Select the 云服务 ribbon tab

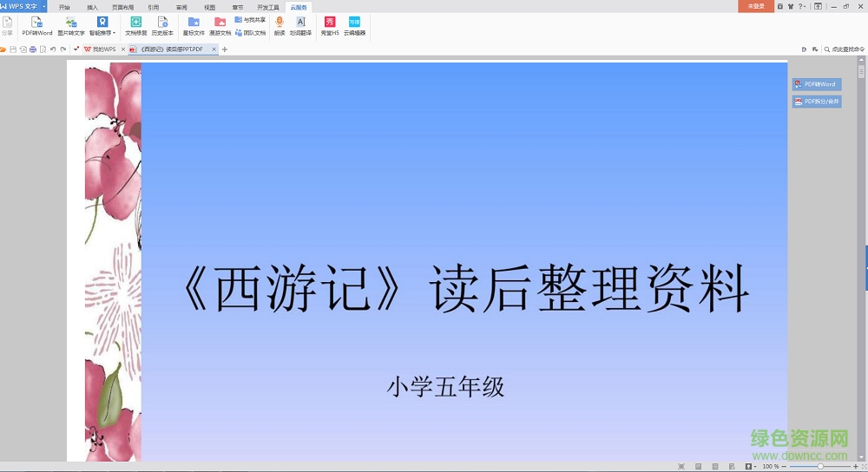[x=299, y=7]
